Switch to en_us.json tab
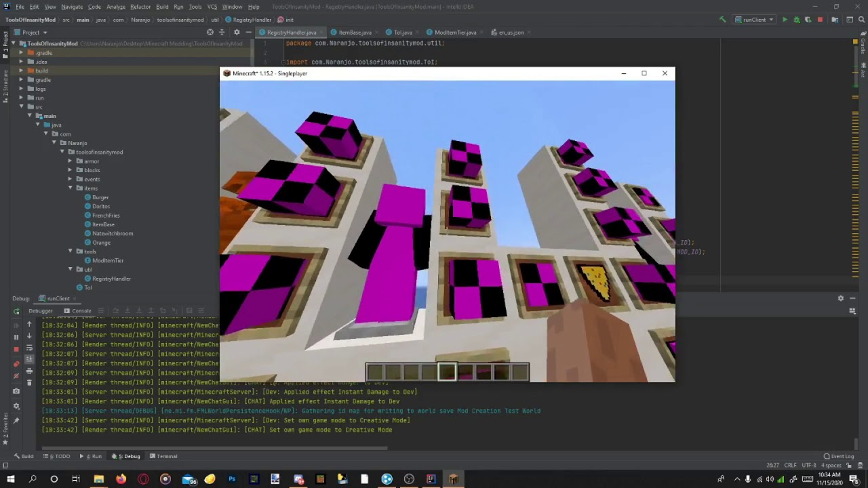Image resolution: width=868 pixels, height=488 pixels. pyautogui.click(x=511, y=32)
